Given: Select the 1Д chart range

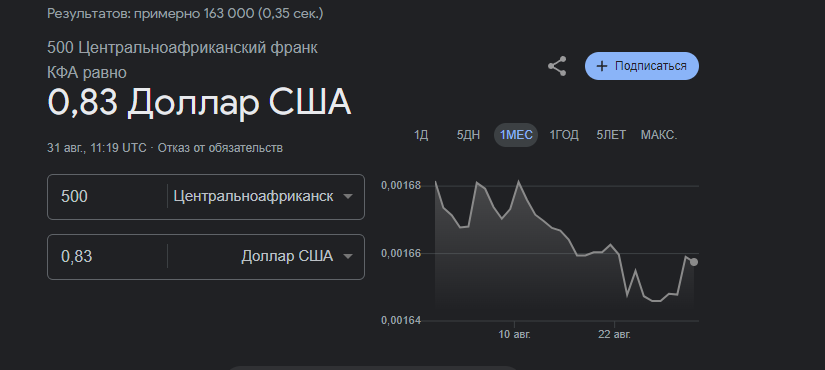Looking at the screenshot, I should [x=421, y=135].
